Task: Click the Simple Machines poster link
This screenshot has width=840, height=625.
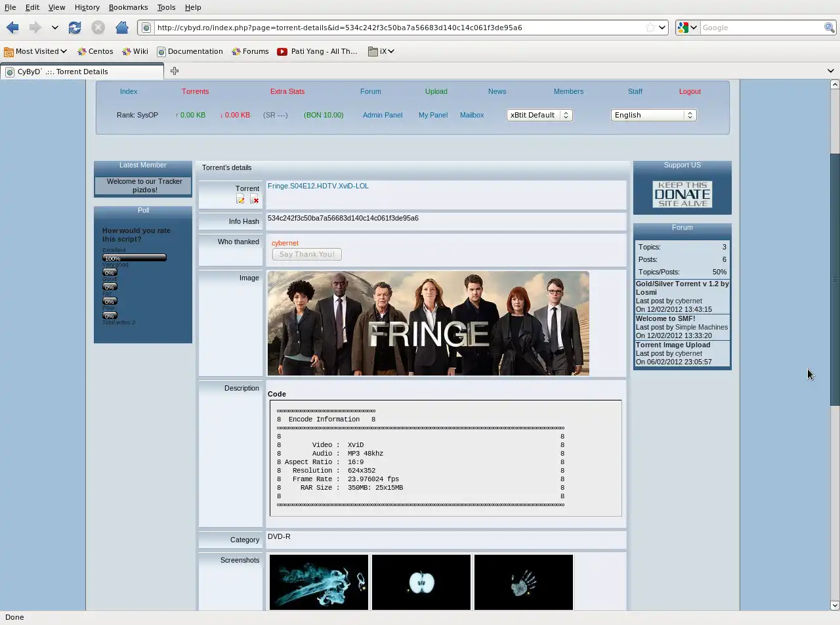Action: tap(702, 327)
